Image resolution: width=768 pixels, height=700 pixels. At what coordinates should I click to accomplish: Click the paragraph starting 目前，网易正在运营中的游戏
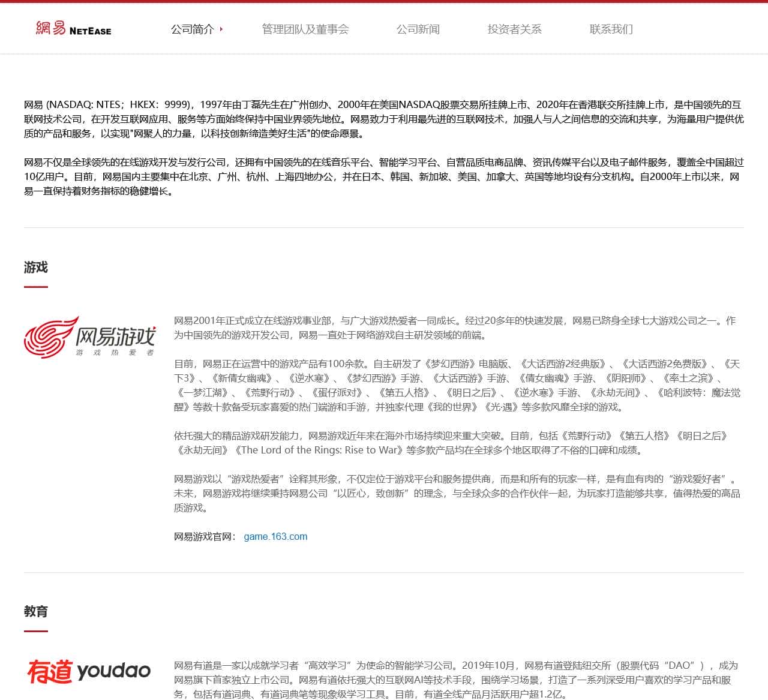[x=457, y=385]
